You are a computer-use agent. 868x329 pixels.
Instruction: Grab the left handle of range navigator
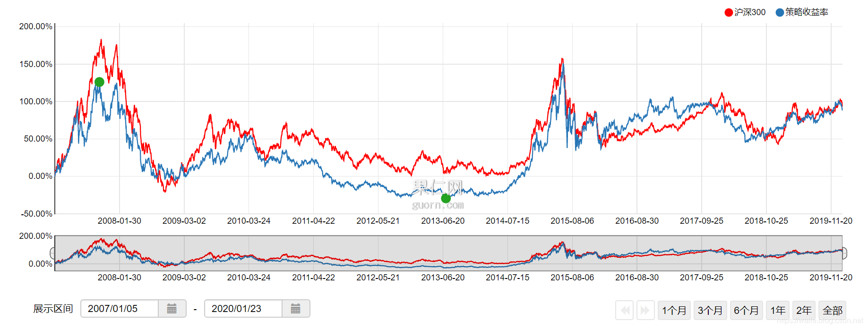(x=52, y=253)
